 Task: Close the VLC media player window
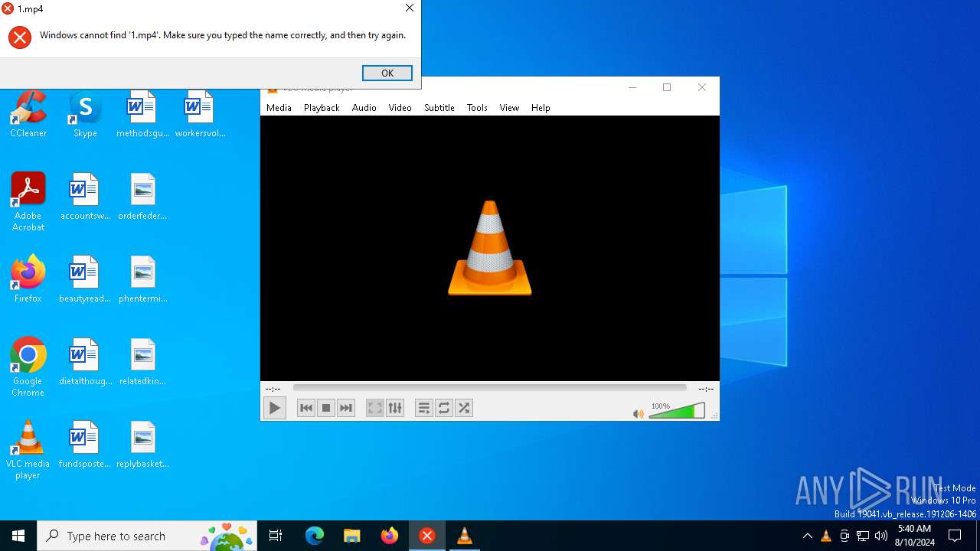[x=702, y=87]
